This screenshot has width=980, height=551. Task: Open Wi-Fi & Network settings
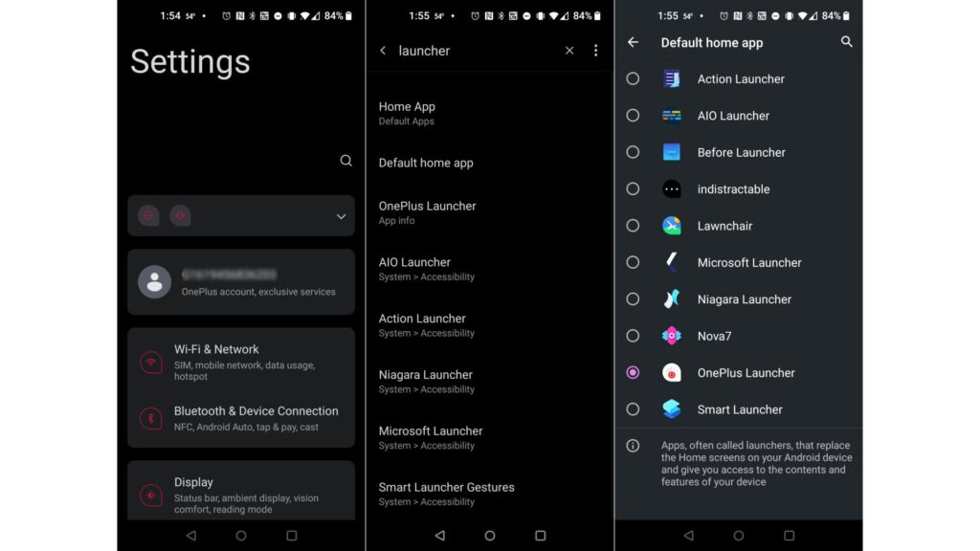point(241,362)
